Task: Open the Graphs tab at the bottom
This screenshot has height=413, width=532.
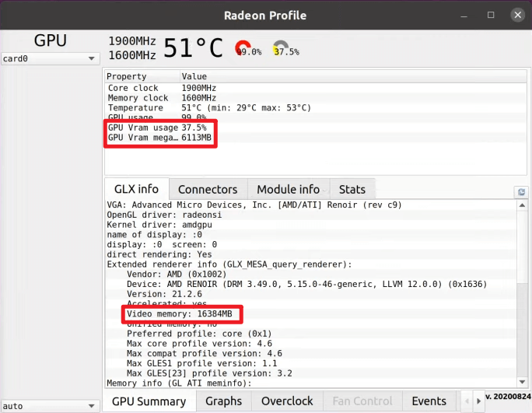Action: click(224, 401)
